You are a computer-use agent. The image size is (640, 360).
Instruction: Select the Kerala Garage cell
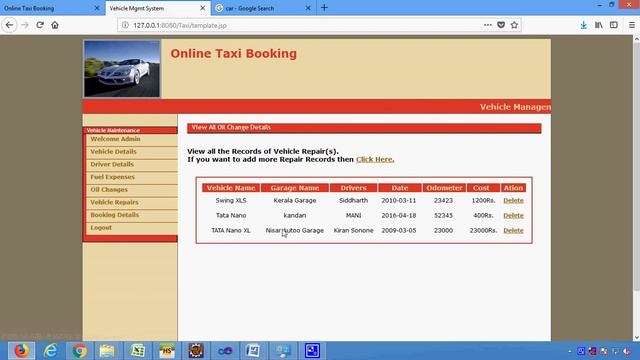coord(295,200)
